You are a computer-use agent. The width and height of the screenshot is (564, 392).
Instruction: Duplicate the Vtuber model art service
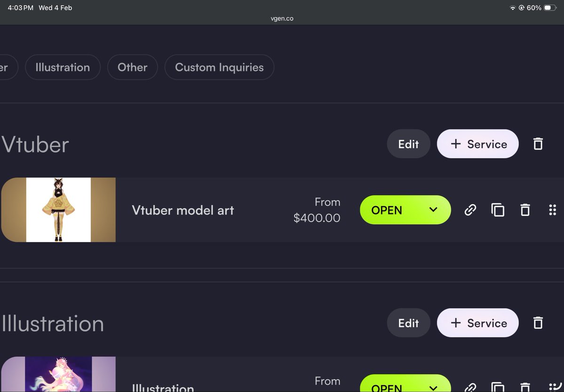(498, 210)
